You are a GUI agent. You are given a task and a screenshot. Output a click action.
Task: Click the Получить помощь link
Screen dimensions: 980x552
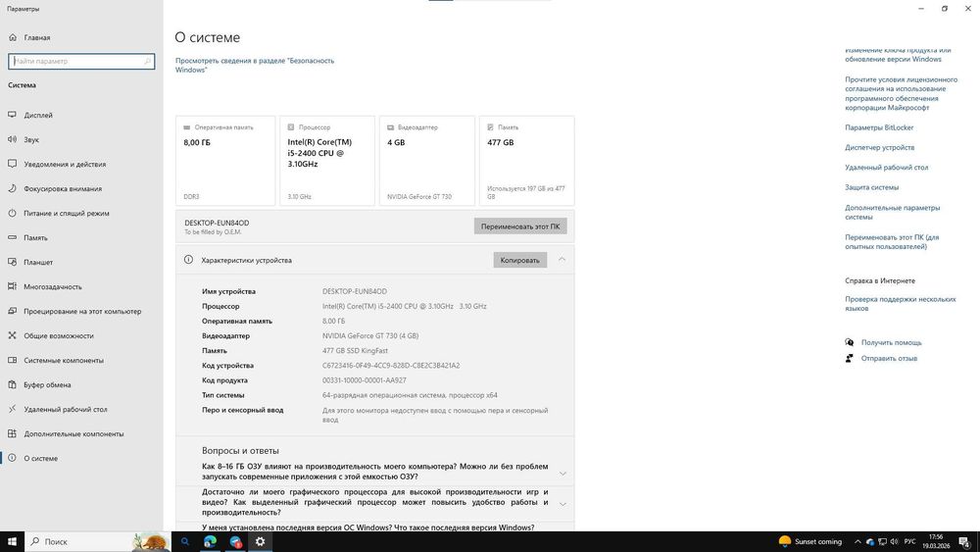point(891,342)
